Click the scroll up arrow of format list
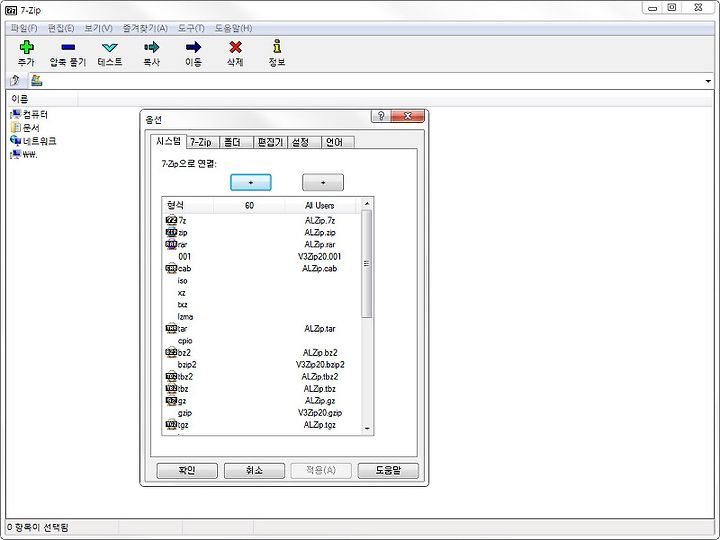This screenshot has width=720, height=540. (366, 203)
